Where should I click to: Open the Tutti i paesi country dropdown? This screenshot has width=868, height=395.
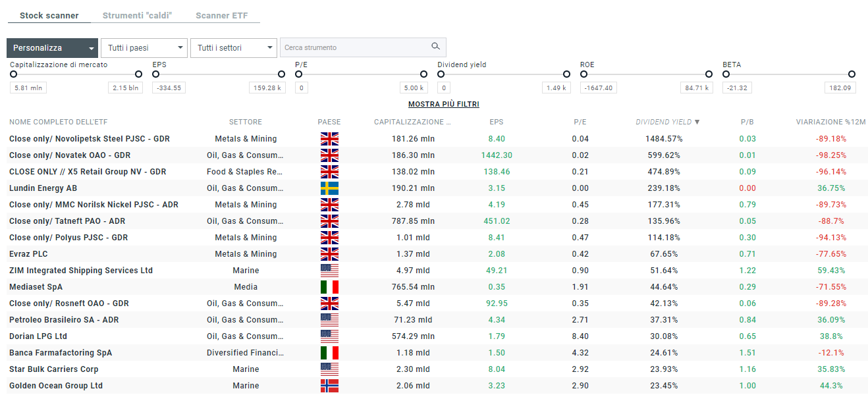(x=144, y=48)
